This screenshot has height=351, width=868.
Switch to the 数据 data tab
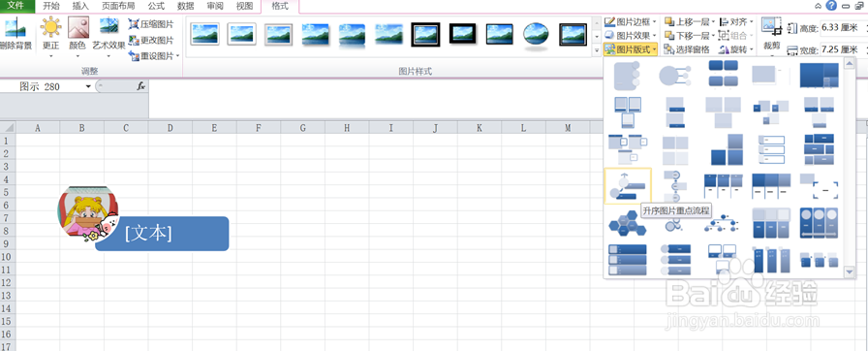pyautogui.click(x=186, y=7)
